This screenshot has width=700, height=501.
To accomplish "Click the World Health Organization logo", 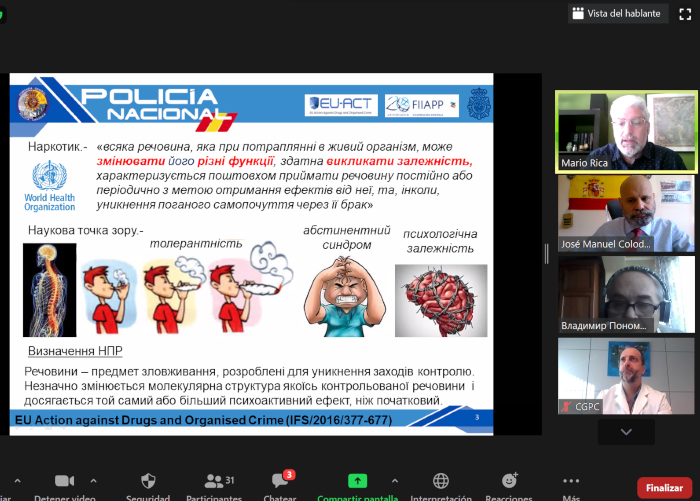I will (49, 186).
